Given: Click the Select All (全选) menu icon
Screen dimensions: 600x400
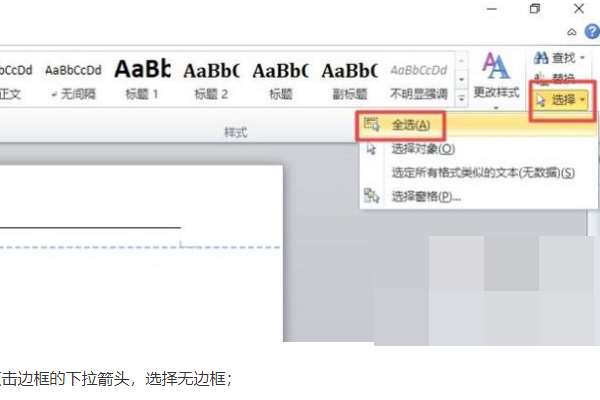Looking at the screenshot, I should click(x=372, y=124).
